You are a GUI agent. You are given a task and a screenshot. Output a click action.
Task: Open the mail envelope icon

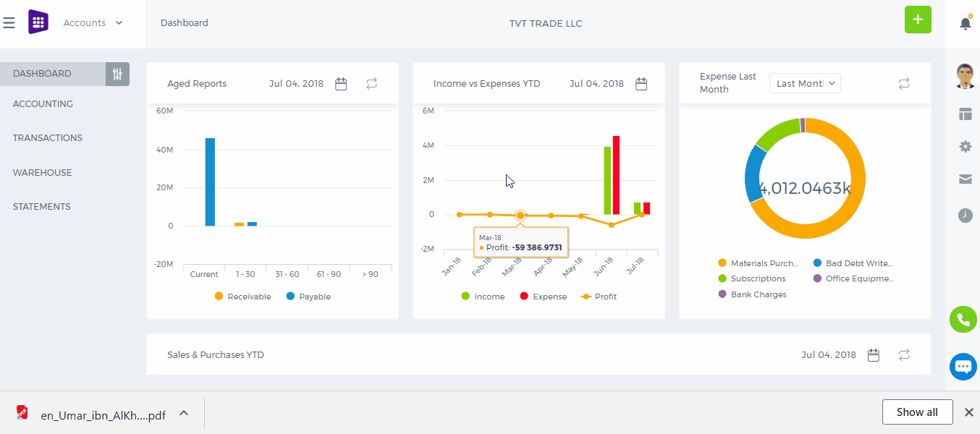(966, 179)
